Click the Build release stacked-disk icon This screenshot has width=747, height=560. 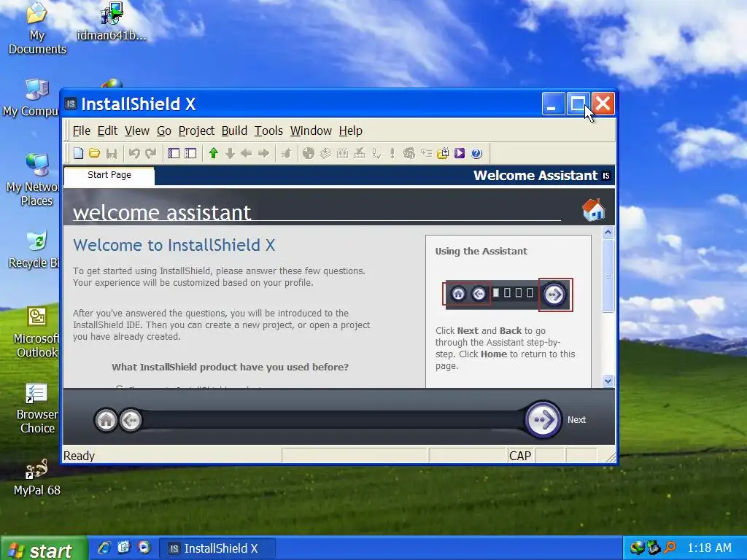tap(325, 153)
